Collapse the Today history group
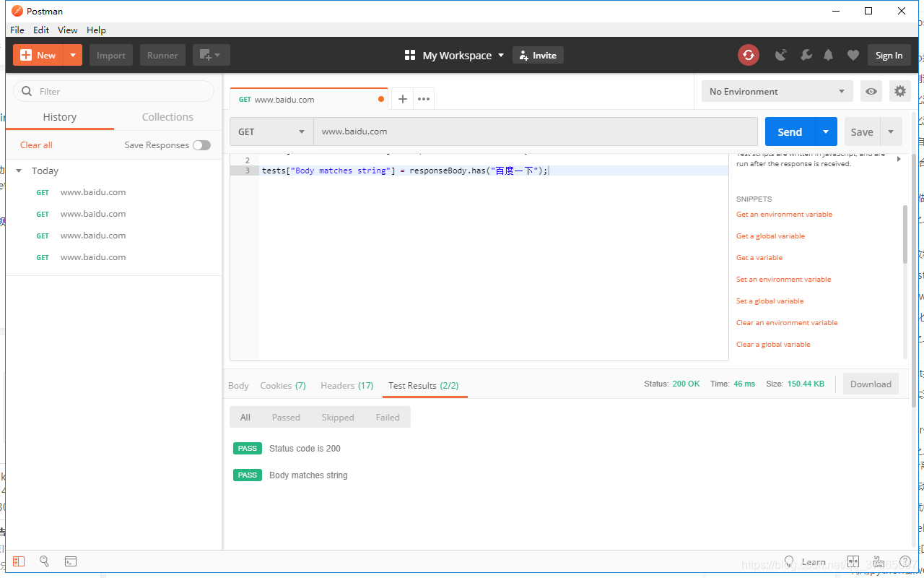The image size is (924, 578). (x=19, y=171)
